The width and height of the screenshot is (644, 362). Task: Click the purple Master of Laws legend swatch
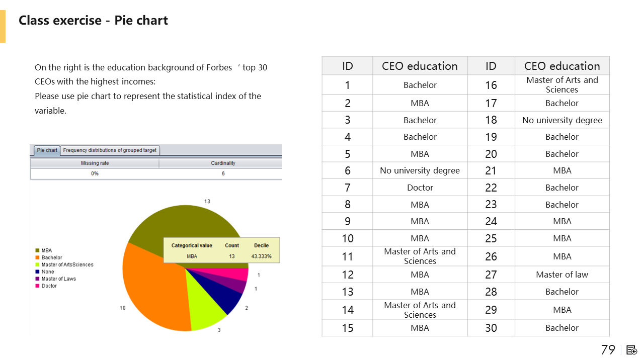point(37,279)
